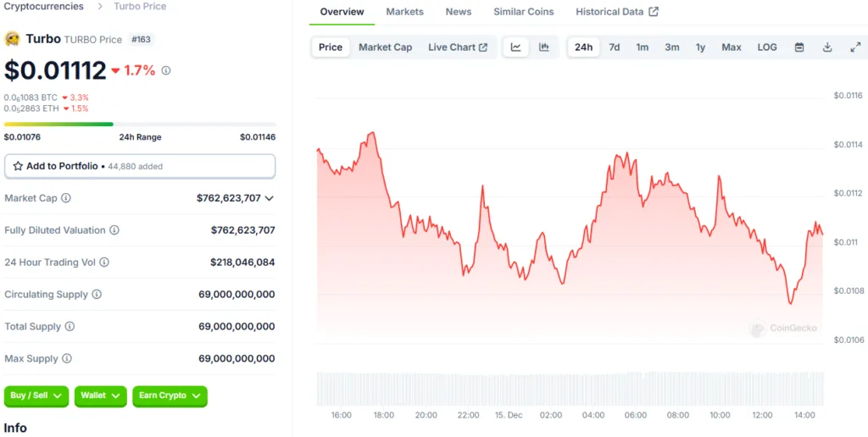This screenshot has height=437, width=868.
Task: Click 24 Hour Trading Vol info icon
Action: click(x=104, y=263)
